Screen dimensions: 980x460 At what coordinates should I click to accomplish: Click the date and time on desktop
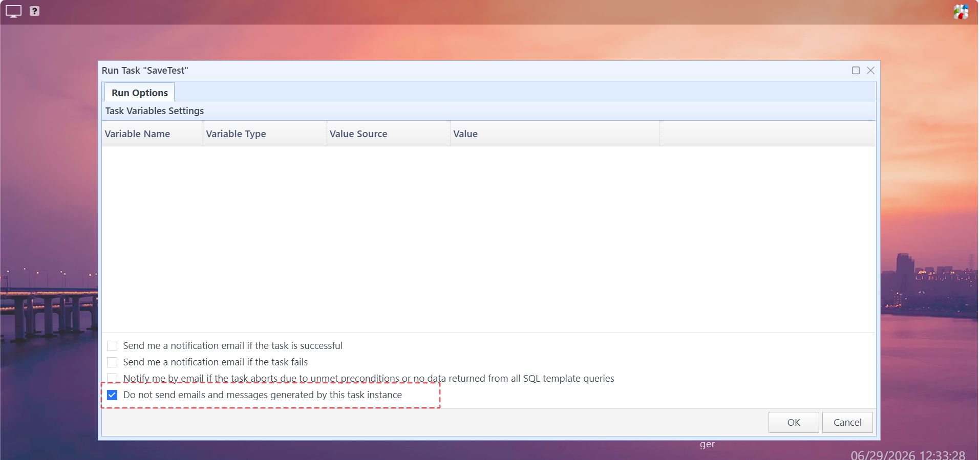[x=908, y=455]
